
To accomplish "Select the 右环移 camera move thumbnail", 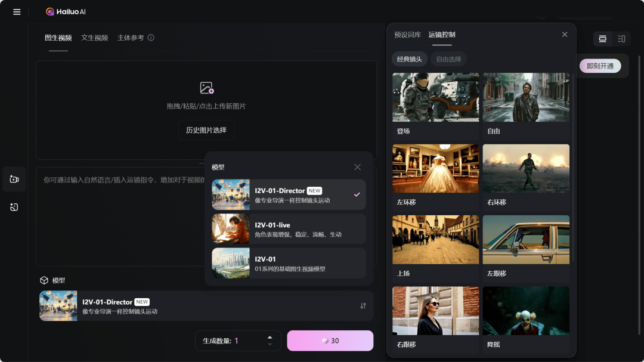I will (x=526, y=168).
